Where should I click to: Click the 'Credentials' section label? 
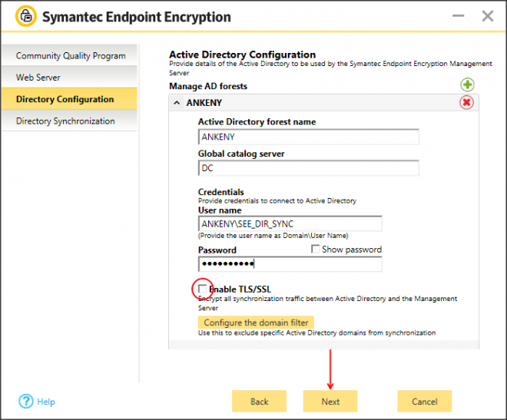[x=220, y=192]
